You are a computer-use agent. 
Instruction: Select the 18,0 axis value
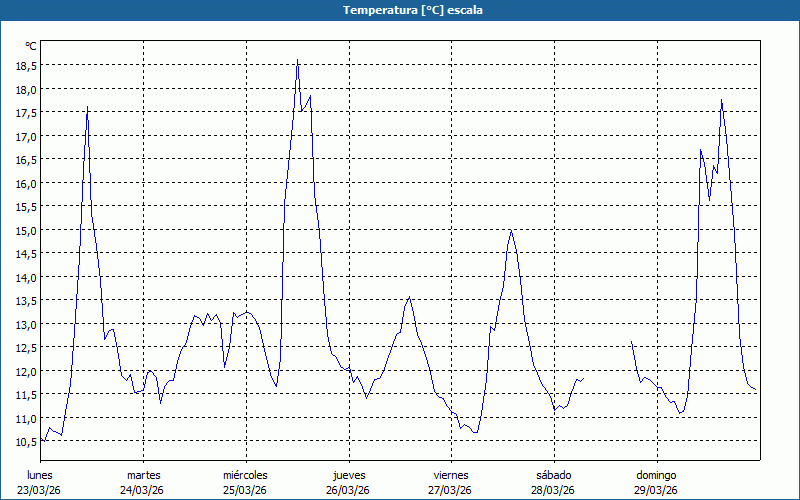26,89
